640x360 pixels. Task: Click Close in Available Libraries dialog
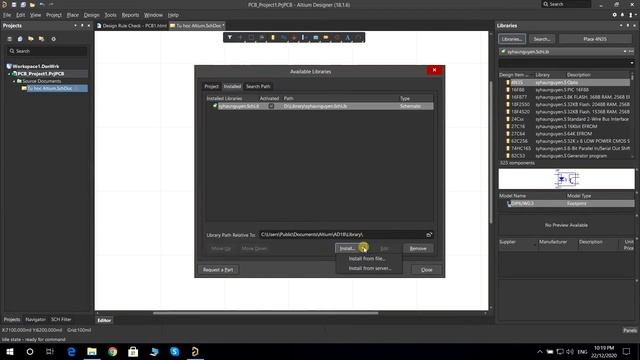[x=427, y=270]
